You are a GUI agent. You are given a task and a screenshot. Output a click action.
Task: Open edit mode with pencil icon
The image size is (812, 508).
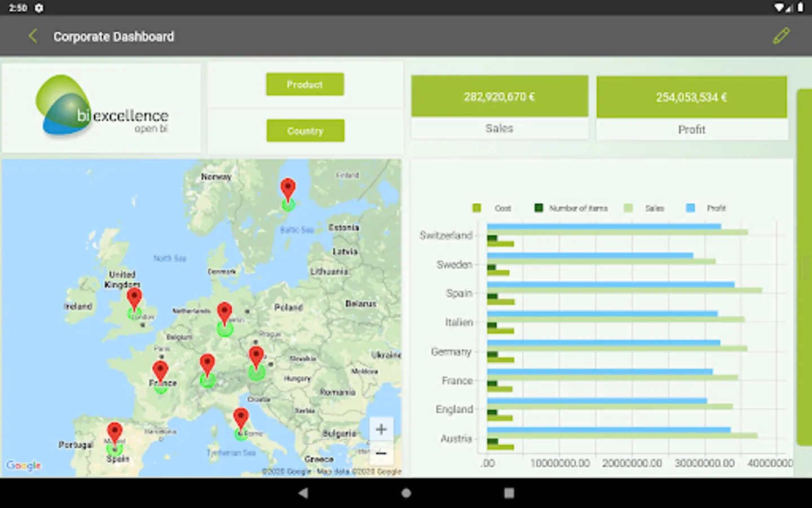(x=781, y=36)
